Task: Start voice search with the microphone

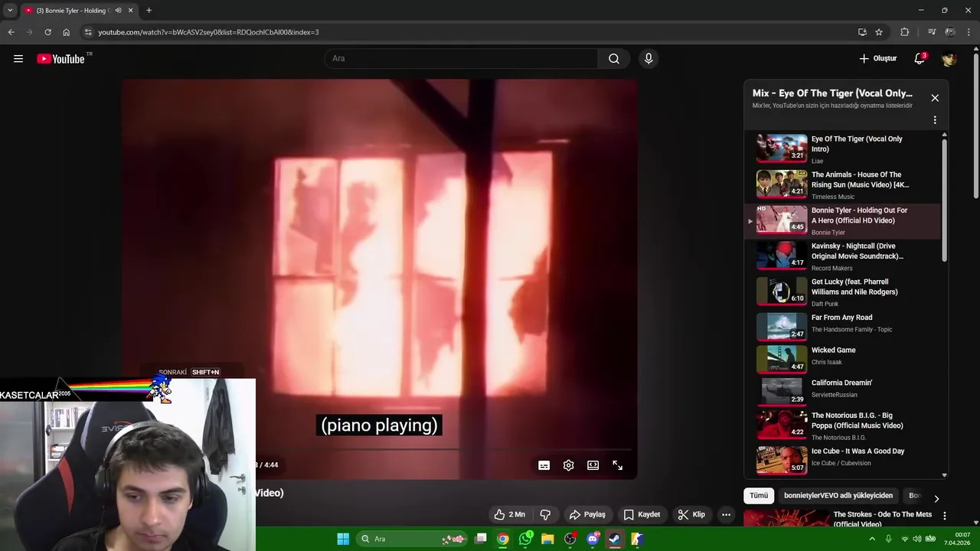Action: click(648, 59)
